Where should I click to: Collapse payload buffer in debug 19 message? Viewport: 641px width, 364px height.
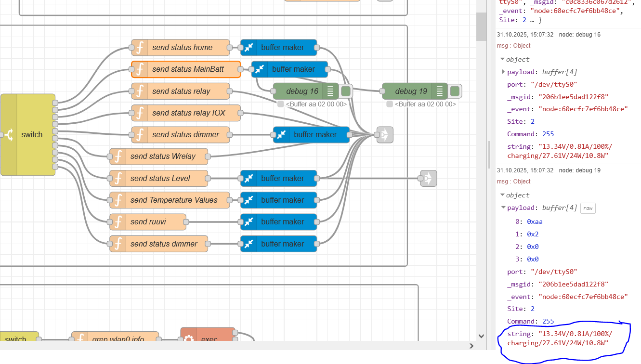(x=504, y=208)
